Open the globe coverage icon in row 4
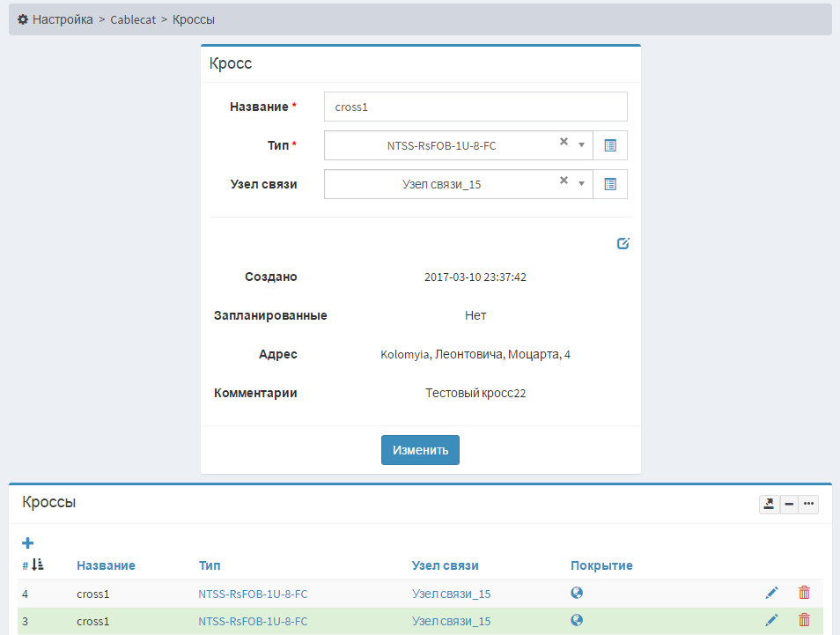 pyautogui.click(x=577, y=594)
